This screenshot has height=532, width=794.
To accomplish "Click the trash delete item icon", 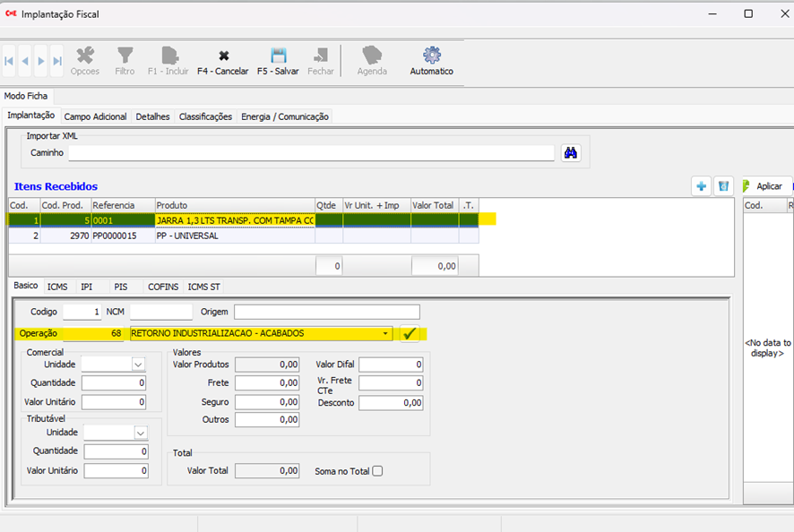I will click(x=724, y=186).
